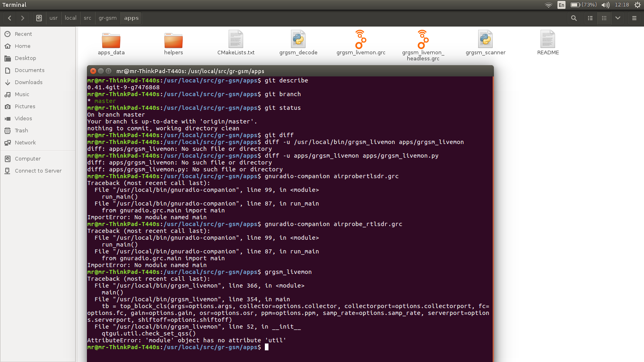Open the grgsm_scanner Python script
644x362 pixels.
[485, 40]
